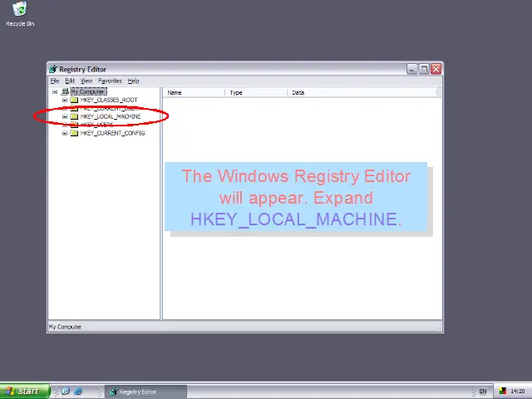The image size is (532, 399).
Task: Select the My Computer icon in tree
Action: tap(65, 91)
